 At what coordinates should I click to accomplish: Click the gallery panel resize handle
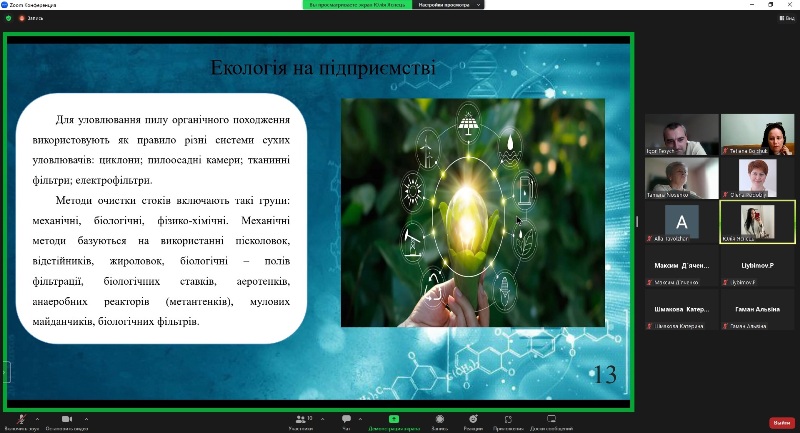(636, 221)
